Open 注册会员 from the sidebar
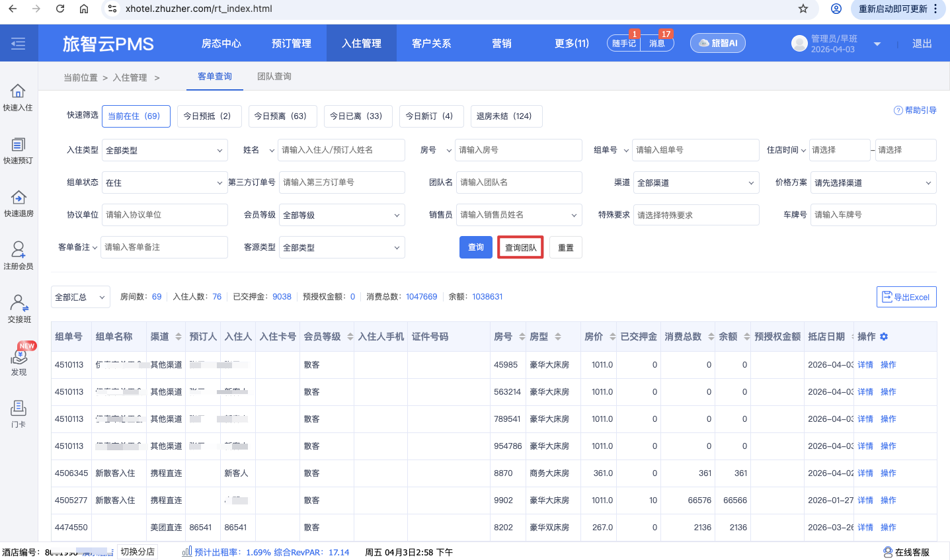 click(x=18, y=256)
